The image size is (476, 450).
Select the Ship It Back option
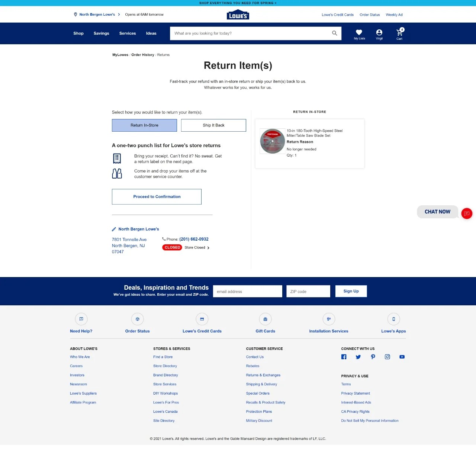tap(213, 125)
